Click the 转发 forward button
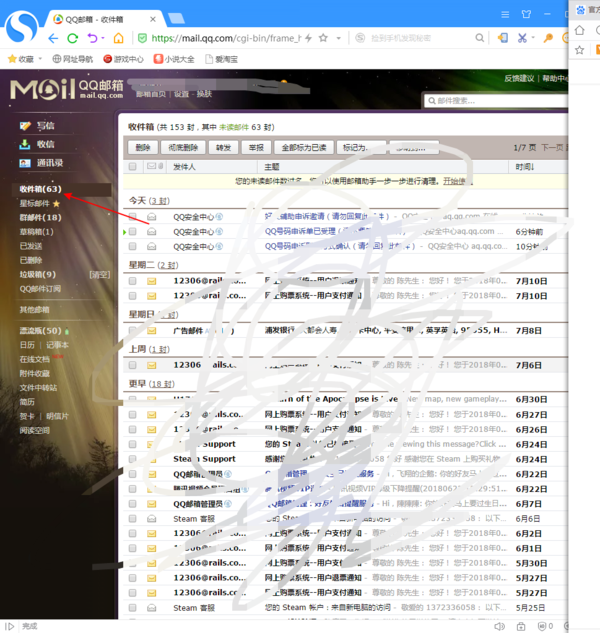The width and height of the screenshot is (600, 633). tap(223, 147)
